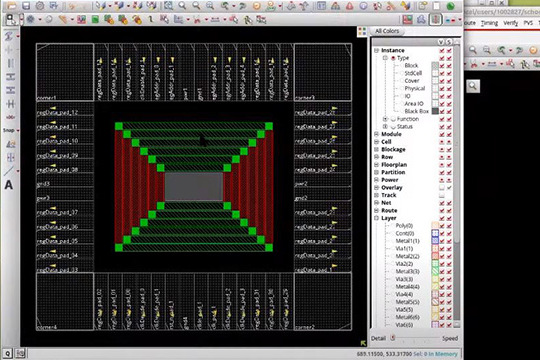The height and width of the screenshot is (360, 540).
Task: Collapse the Layer tree node
Action: pyautogui.click(x=377, y=218)
